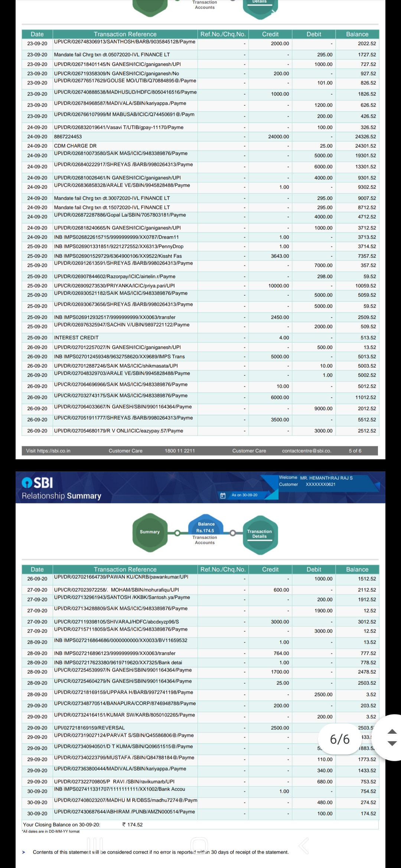
Task: Select the P RAVI /SBIN/ravikumarb transaction
Action: tap(114, 781)
